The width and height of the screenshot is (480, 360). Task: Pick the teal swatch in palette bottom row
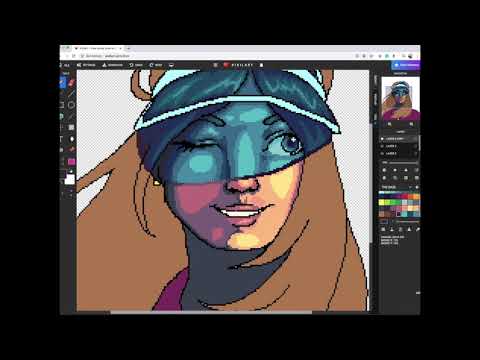tap(405, 214)
